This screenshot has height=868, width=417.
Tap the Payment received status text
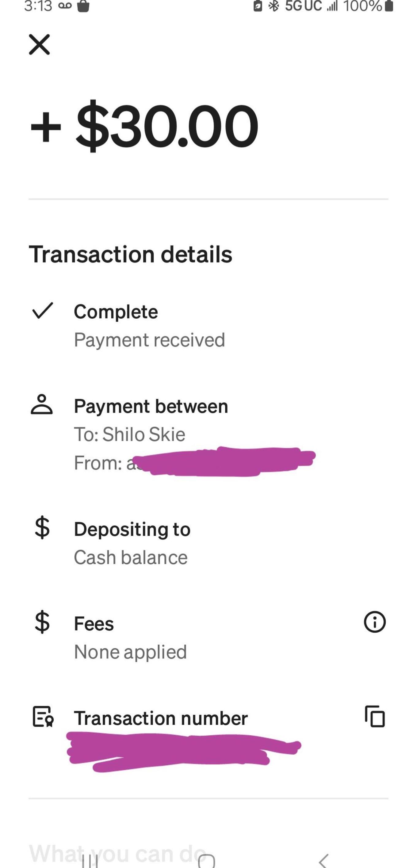pyautogui.click(x=149, y=340)
